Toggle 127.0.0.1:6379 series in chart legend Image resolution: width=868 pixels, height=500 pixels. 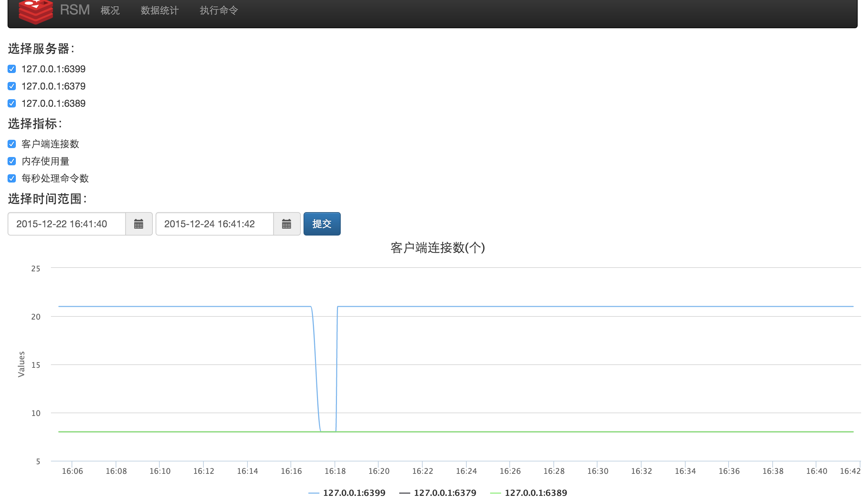click(445, 493)
